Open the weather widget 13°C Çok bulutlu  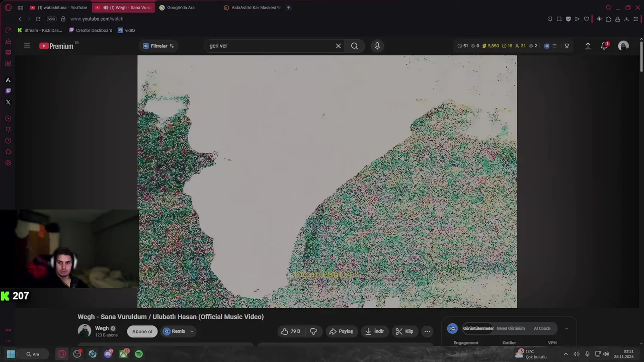531,354
